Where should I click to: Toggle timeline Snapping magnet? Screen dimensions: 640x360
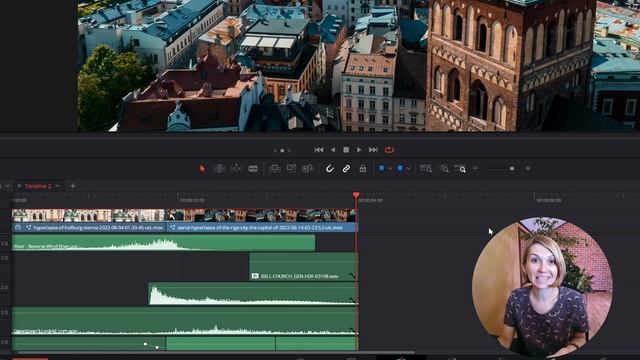click(x=329, y=169)
